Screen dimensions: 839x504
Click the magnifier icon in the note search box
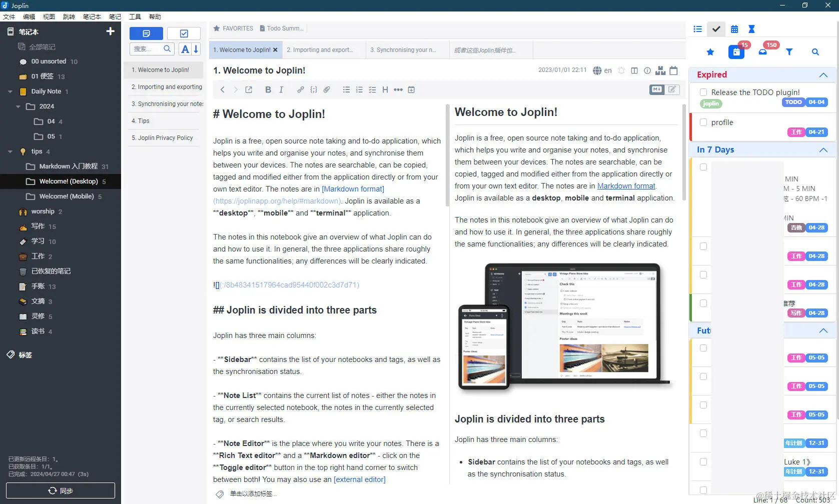167,48
